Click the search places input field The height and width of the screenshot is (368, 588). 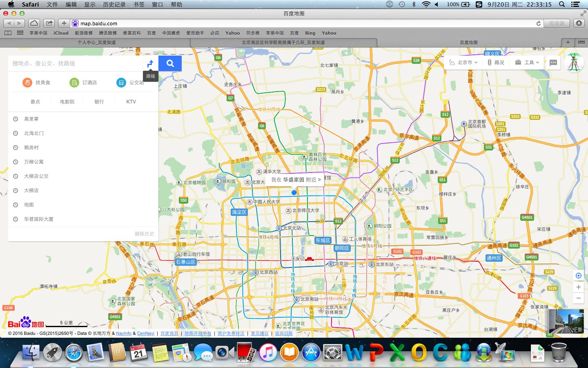click(x=76, y=63)
